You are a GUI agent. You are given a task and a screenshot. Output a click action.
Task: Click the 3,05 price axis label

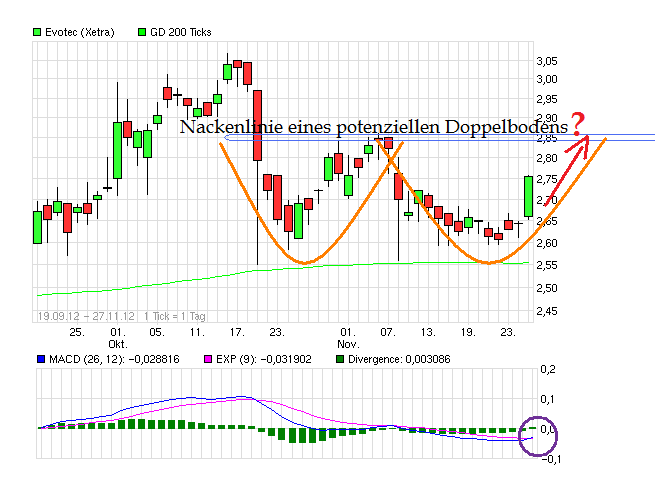(547, 61)
